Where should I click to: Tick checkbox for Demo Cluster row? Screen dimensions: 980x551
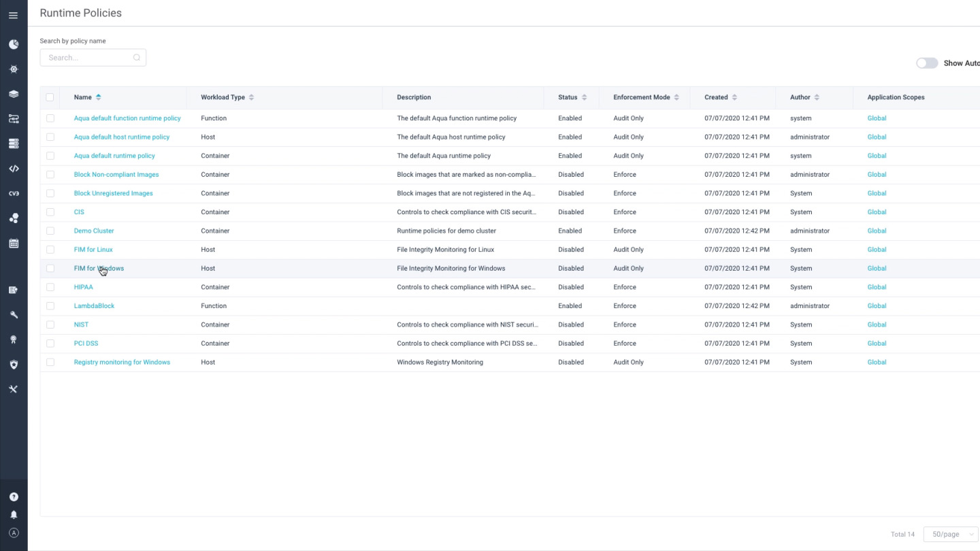50,231
